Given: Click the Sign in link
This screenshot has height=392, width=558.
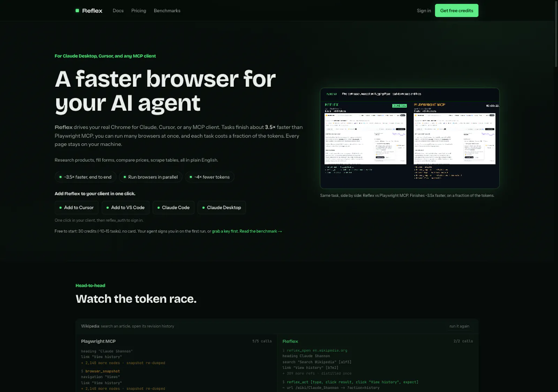Looking at the screenshot, I should click(x=424, y=11).
